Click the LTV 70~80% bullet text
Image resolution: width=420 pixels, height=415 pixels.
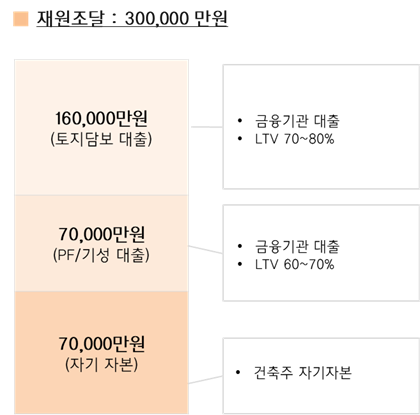coord(295,139)
